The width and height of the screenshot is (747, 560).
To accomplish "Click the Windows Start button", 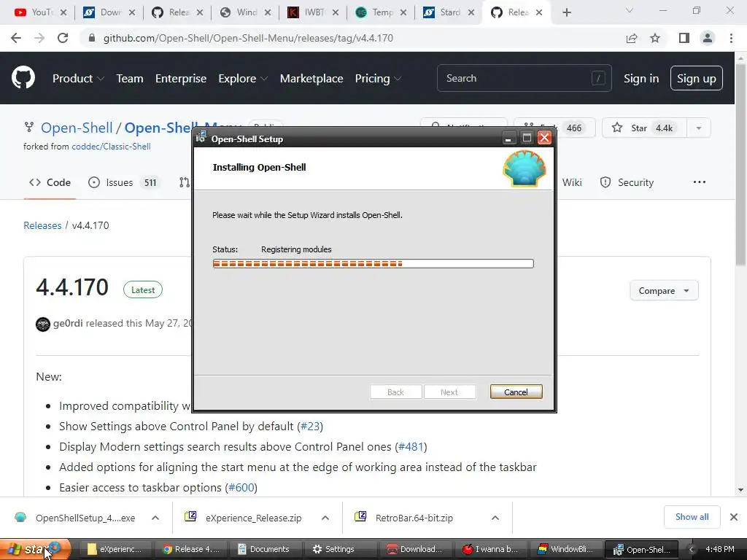I will pyautogui.click(x=35, y=549).
